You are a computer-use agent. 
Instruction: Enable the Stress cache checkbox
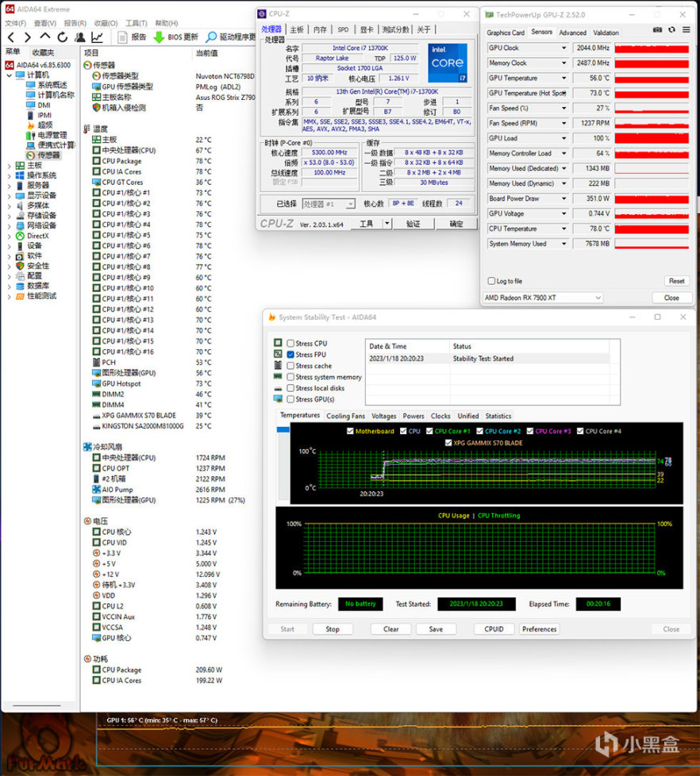pyautogui.click(x=290, y=366)
